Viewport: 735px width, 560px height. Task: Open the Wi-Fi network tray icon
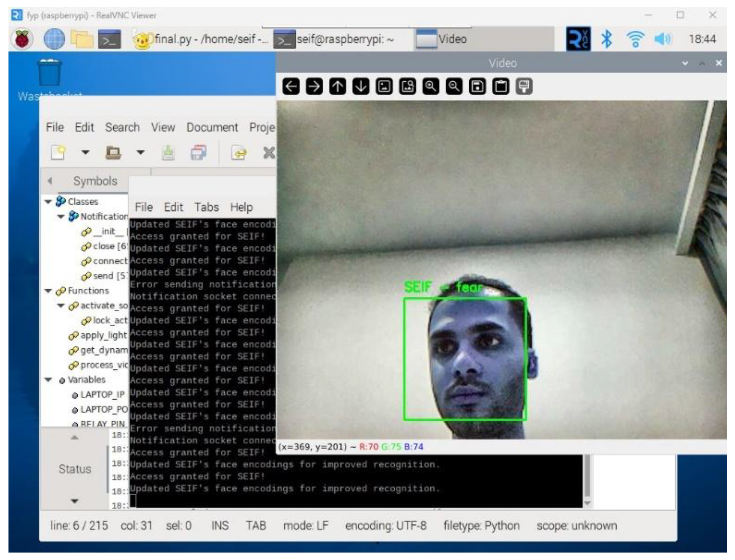(635, 39)
